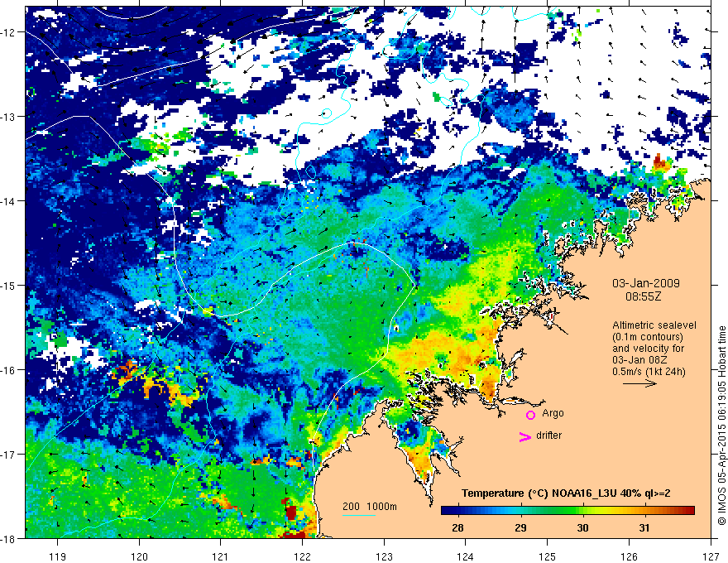Click longitude label '127'
The height and width of the screenshot is (563, 728).
point(711,557)
